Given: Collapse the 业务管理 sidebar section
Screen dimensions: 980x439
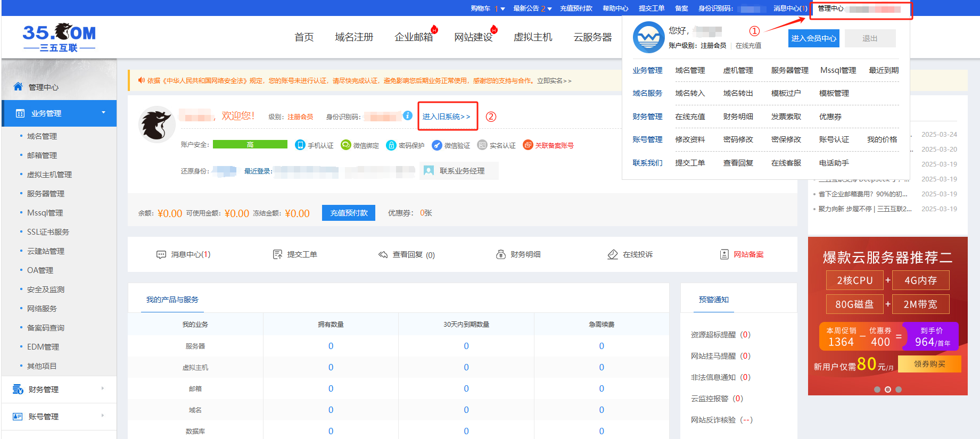Looking at the screenshot, I should pyautogui.click(x=103, y=113).
